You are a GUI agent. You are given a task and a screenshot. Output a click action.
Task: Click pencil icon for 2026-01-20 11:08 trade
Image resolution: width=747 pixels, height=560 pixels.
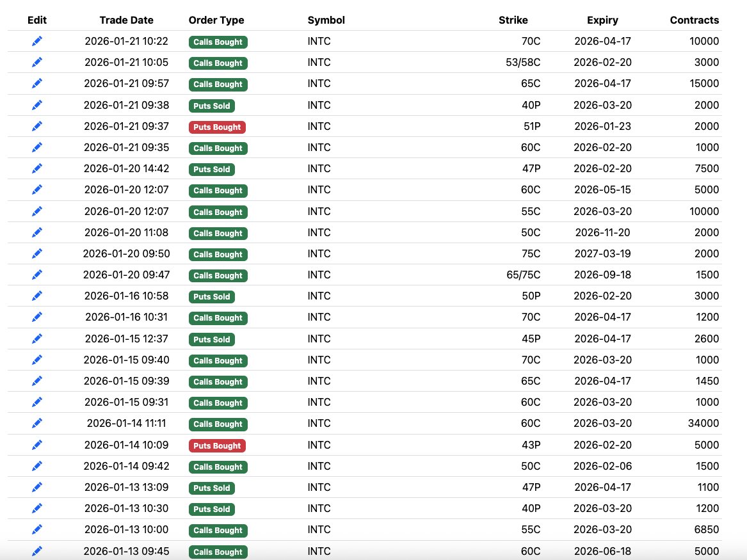[x=36, y=232]
